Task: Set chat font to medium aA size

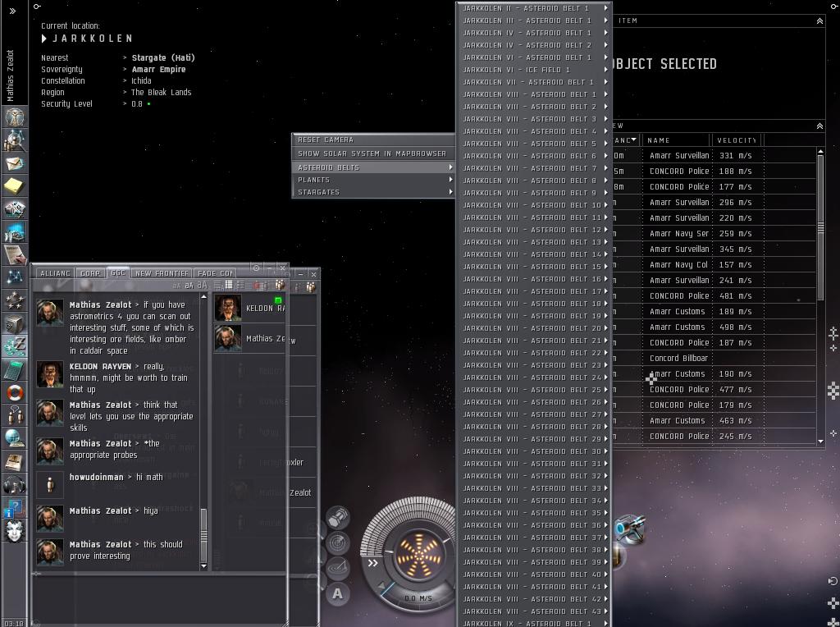Action: [x=189, y=286]
